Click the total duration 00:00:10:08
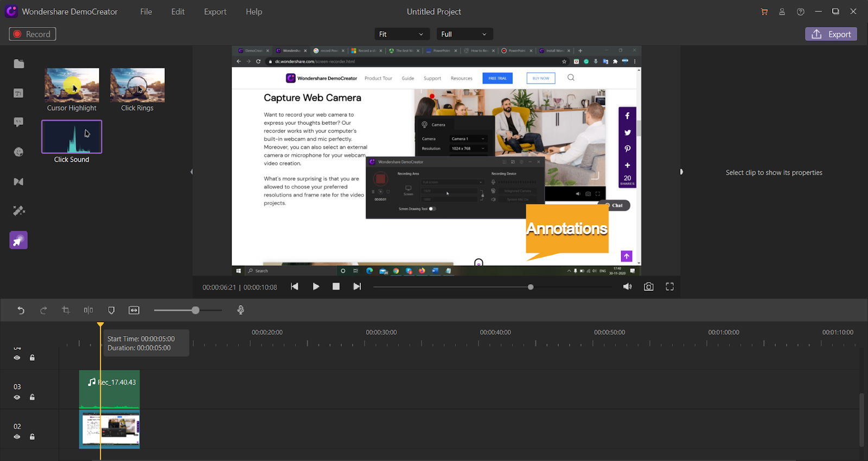The image size is (868, 461). coord(260,287)
